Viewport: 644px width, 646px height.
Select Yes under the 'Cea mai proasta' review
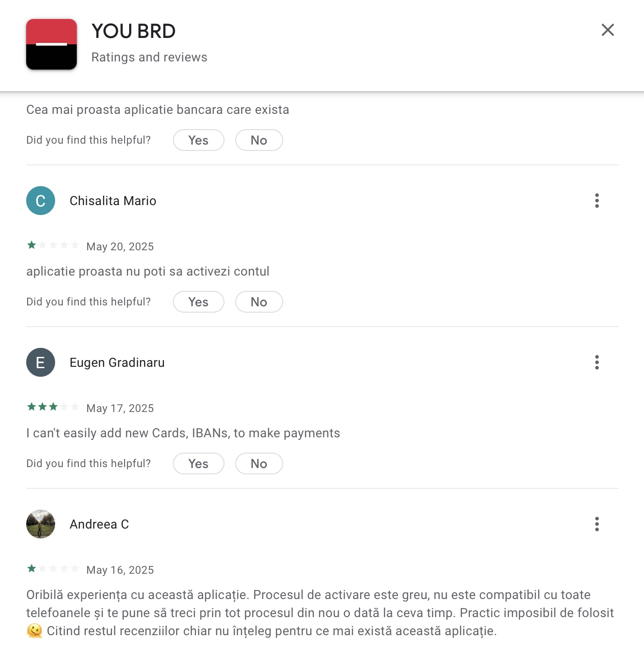click(199, 140)
